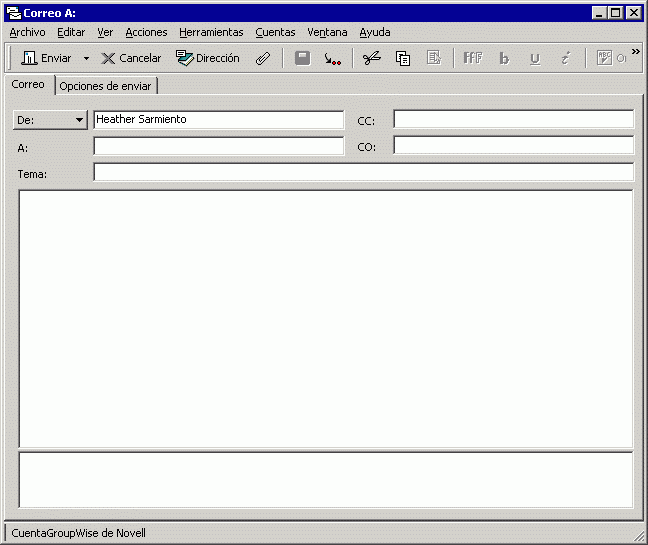Click the scissors cut icon

372,58
